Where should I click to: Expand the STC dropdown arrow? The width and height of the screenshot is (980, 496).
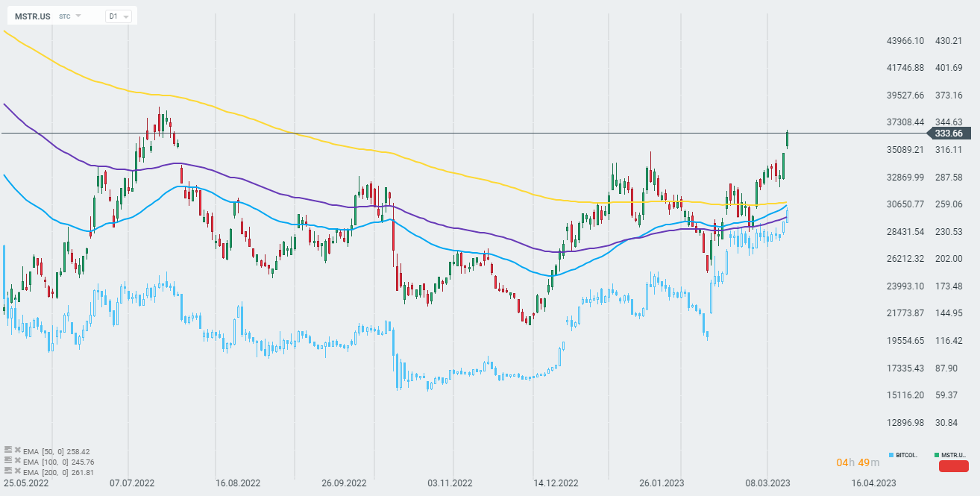[x=78, y=16]
